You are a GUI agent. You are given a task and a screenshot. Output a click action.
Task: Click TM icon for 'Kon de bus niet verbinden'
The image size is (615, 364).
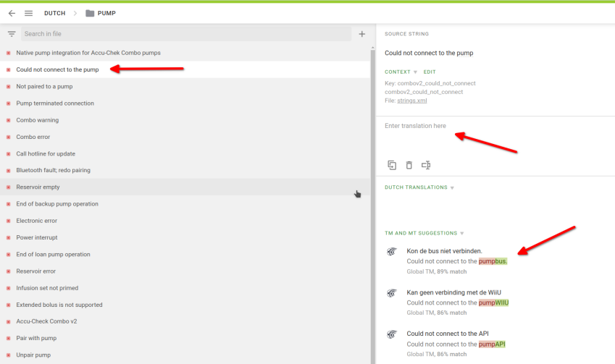[x=392, y=252]
